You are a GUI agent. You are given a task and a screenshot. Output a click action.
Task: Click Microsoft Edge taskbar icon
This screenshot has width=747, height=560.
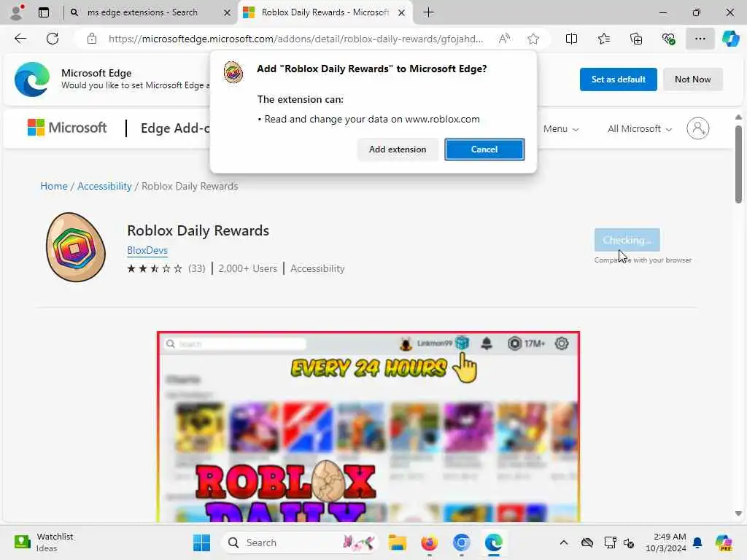pyautogui.click(x=494, y=542)
